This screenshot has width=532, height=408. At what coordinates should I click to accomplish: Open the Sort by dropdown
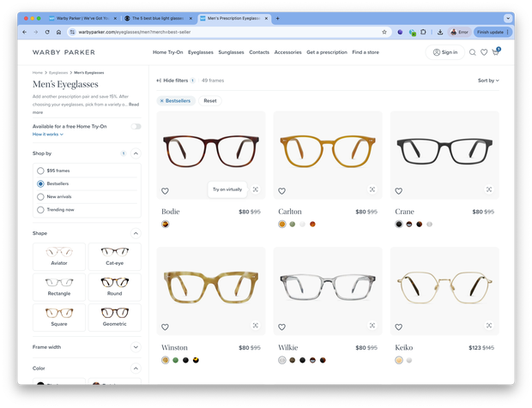pyautogui.click(x=488, y=81)
